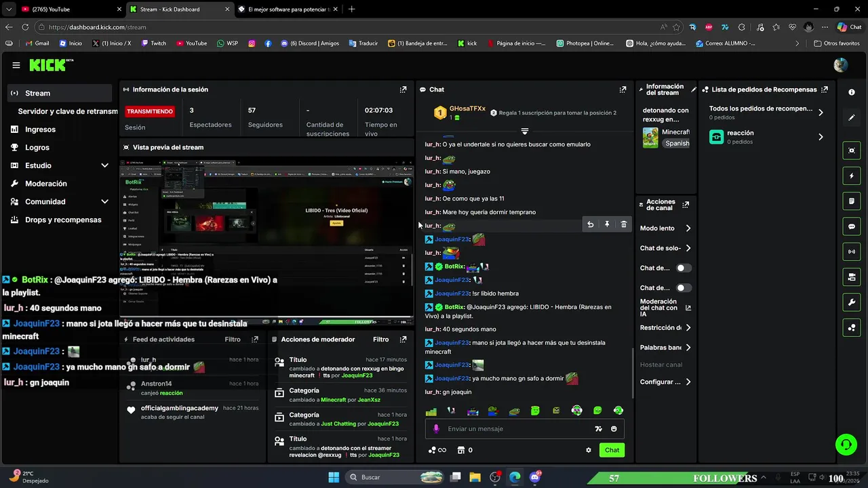Click the chat vertical scrollbar
The width and height of the screenshot is (868, 488).
[633, 373]
